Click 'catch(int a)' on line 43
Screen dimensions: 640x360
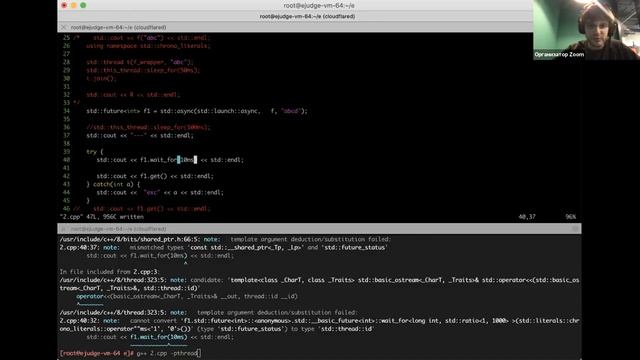click(113, 184)
